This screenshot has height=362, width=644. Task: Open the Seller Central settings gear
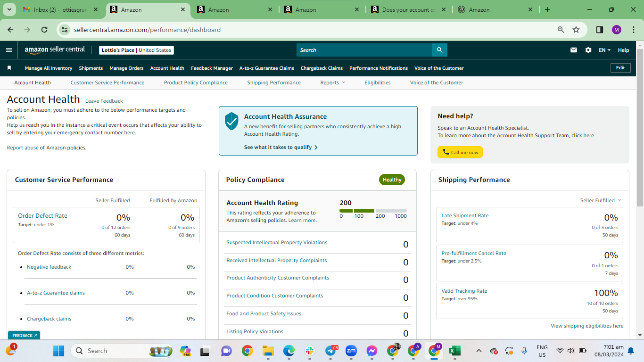pyautogui.click(x=588, y=50)
